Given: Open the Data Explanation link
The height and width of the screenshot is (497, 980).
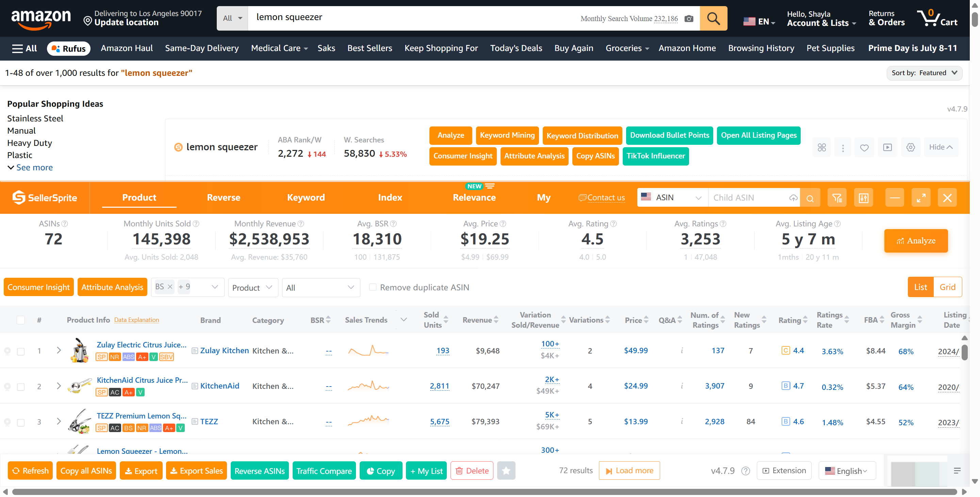Looking at the screenshot, I should [x=136, y=320].
